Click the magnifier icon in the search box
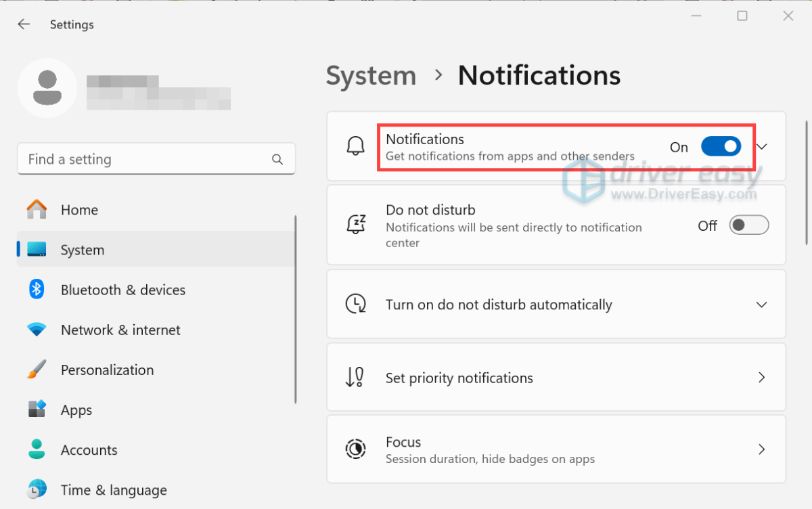This screenshot has height=509, width=812. point(277,158)
